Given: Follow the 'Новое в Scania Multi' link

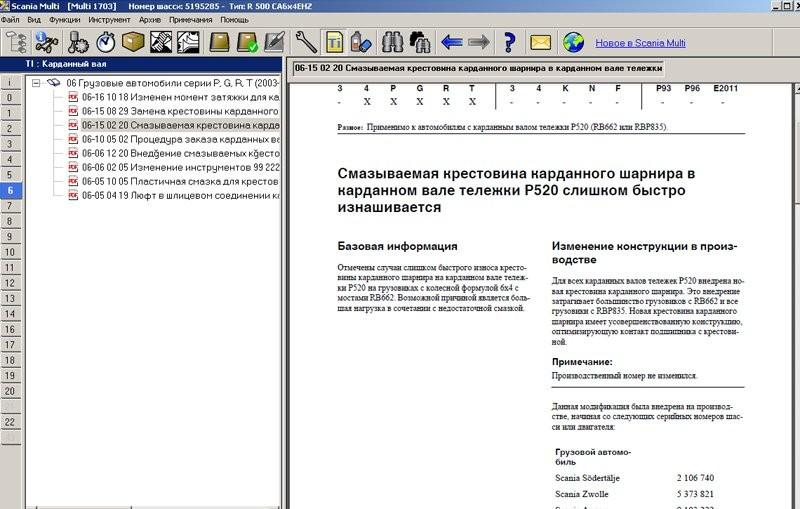Looking at the screenshot, I should (x=640, y=43).
